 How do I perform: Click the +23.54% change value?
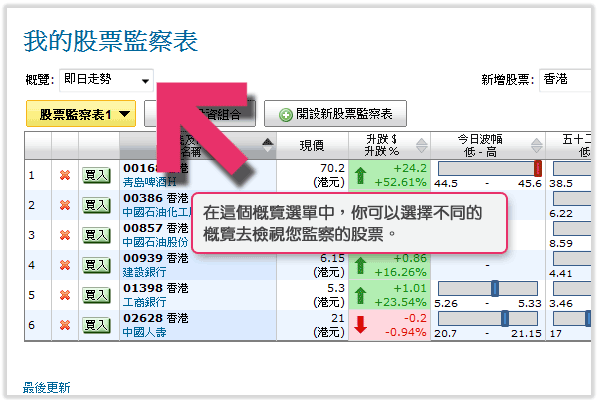click(x=400, y=302)
